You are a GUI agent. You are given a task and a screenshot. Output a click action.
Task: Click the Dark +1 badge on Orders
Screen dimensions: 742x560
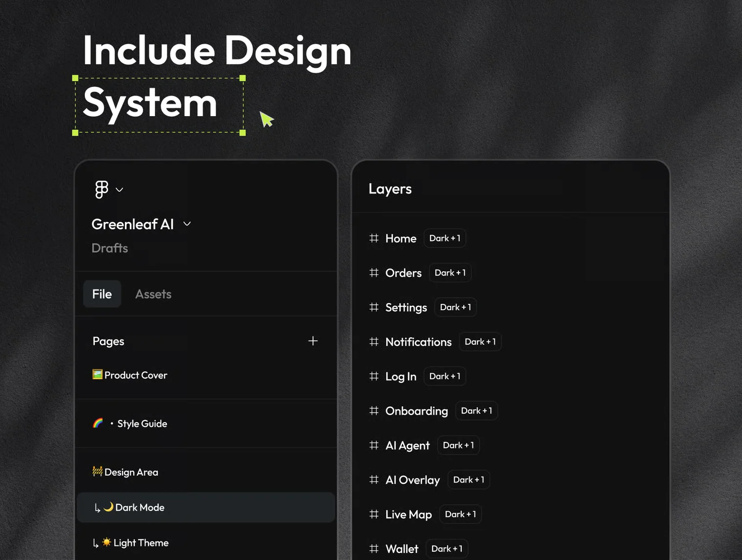coord(450,273)
